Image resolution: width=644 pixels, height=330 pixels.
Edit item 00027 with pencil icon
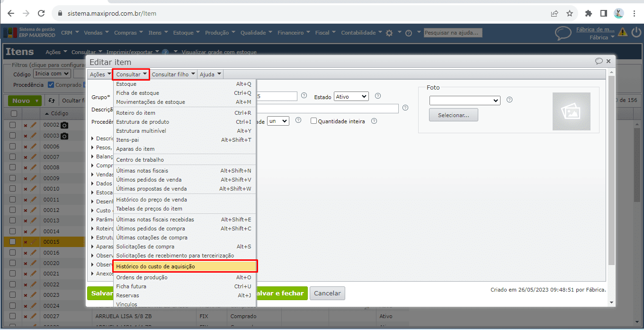33,316
